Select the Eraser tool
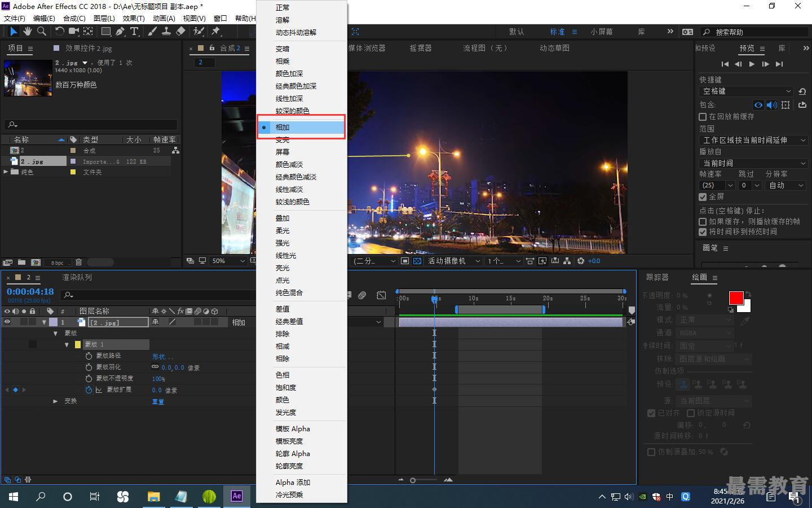 click(180, 32)
